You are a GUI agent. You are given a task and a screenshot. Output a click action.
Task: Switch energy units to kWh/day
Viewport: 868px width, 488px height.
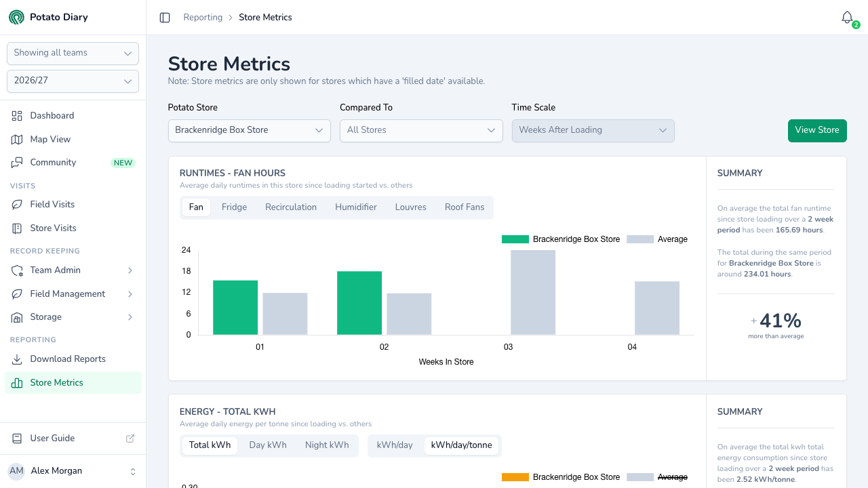tap(395, 445)
